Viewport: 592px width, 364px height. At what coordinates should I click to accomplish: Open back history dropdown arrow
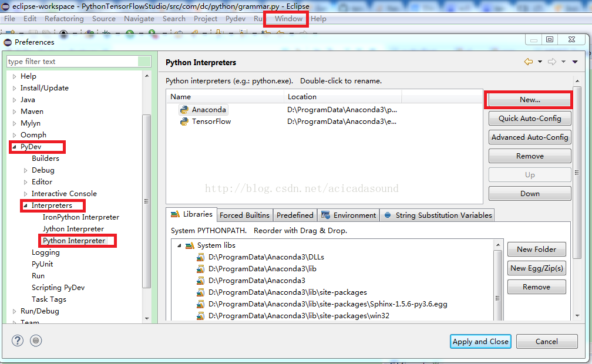(x=540, y=62)
